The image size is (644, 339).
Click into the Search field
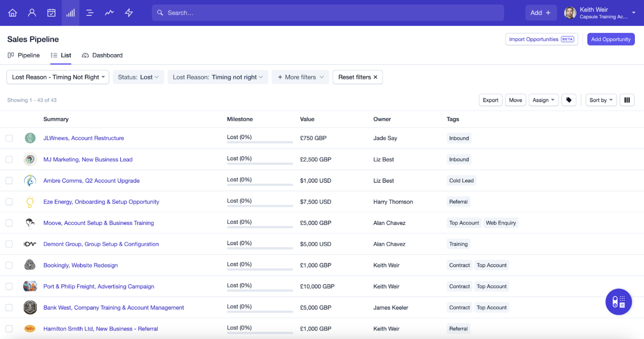click(328, 13)
